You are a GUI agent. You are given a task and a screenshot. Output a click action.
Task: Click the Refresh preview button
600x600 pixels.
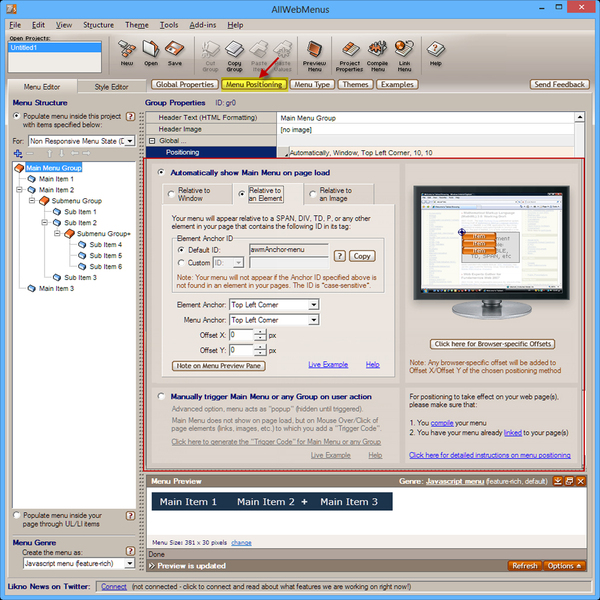(x=525, y=566)
